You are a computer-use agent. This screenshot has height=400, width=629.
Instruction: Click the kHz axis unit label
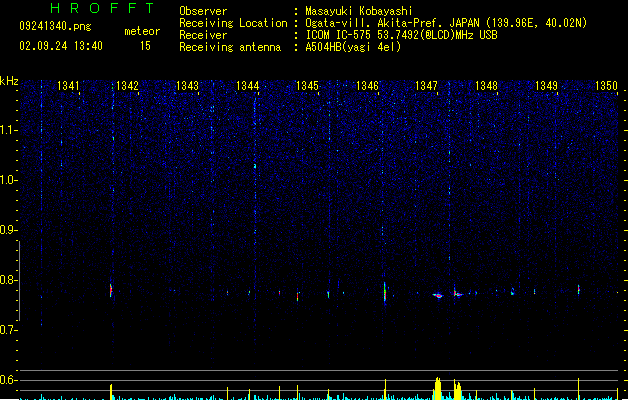point(9,81)
